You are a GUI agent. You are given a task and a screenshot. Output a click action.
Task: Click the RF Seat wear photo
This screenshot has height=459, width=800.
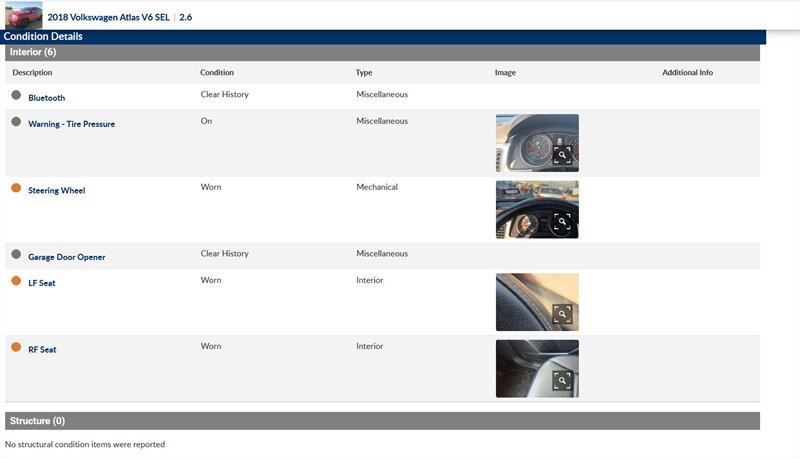(537, 369)
